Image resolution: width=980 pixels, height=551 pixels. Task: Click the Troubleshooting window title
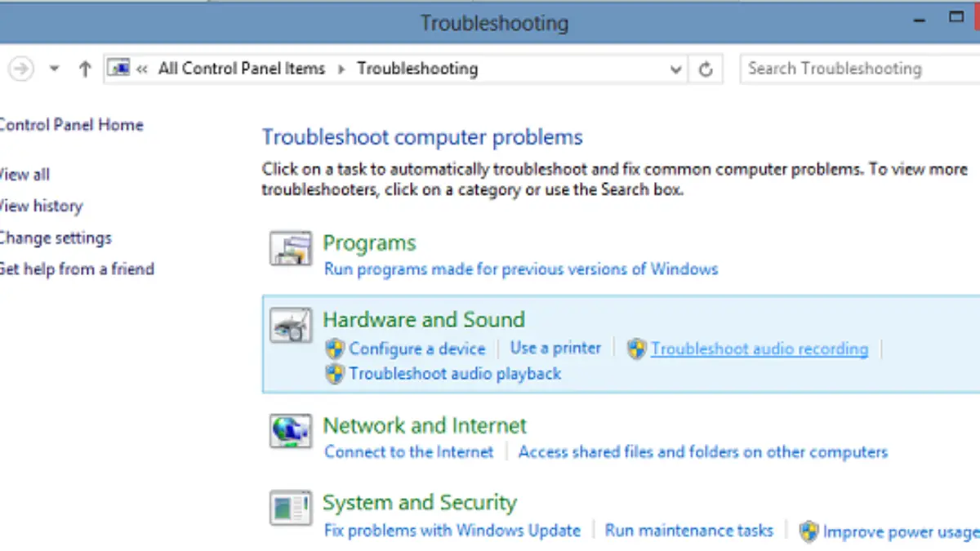(x=495, y=22)
